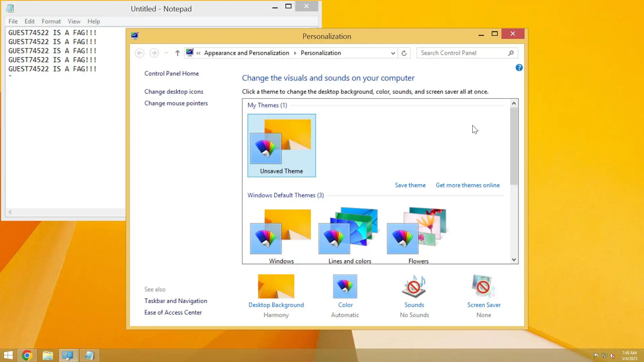
Task: Select the Unsaved Theme thumbnail
Action: 281,145
